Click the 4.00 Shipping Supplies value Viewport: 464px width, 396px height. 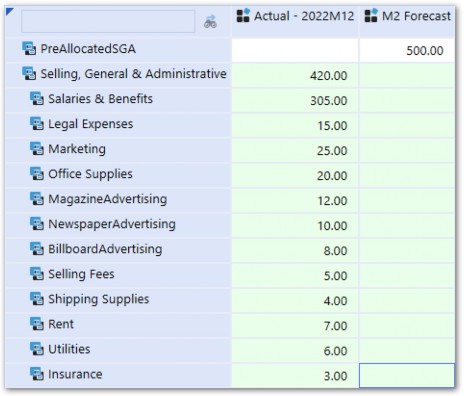point(295,300)
